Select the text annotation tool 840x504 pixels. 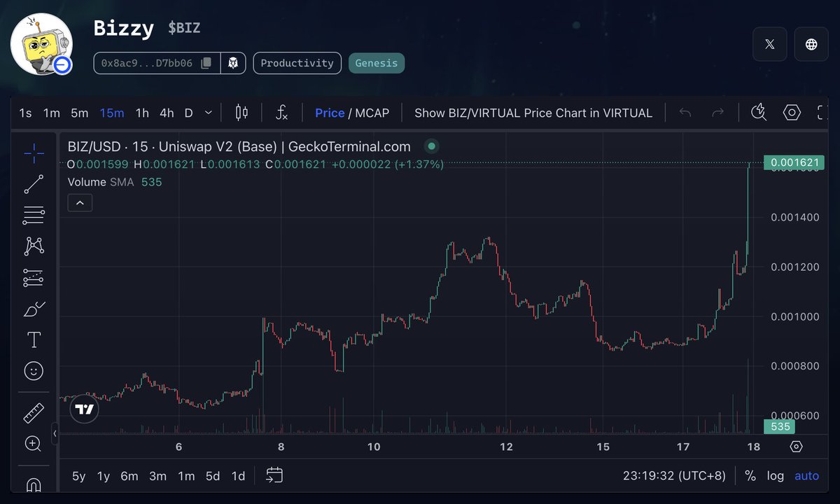[x=34, y=340]
